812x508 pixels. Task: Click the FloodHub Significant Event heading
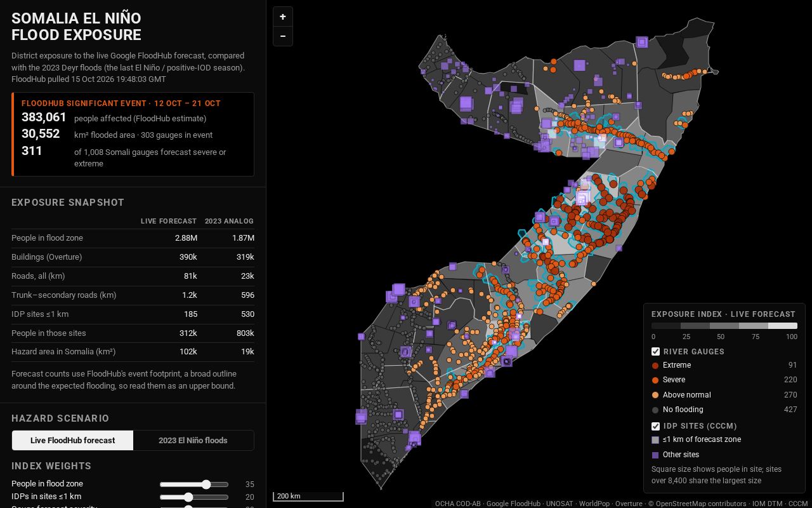coord(121,103)
